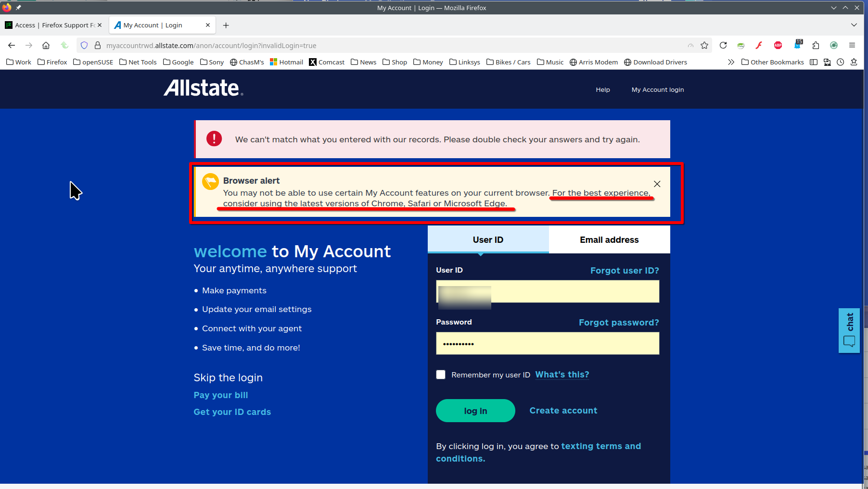
Task: Open Help in the Allstate header
Action: [x=603, y=89]
